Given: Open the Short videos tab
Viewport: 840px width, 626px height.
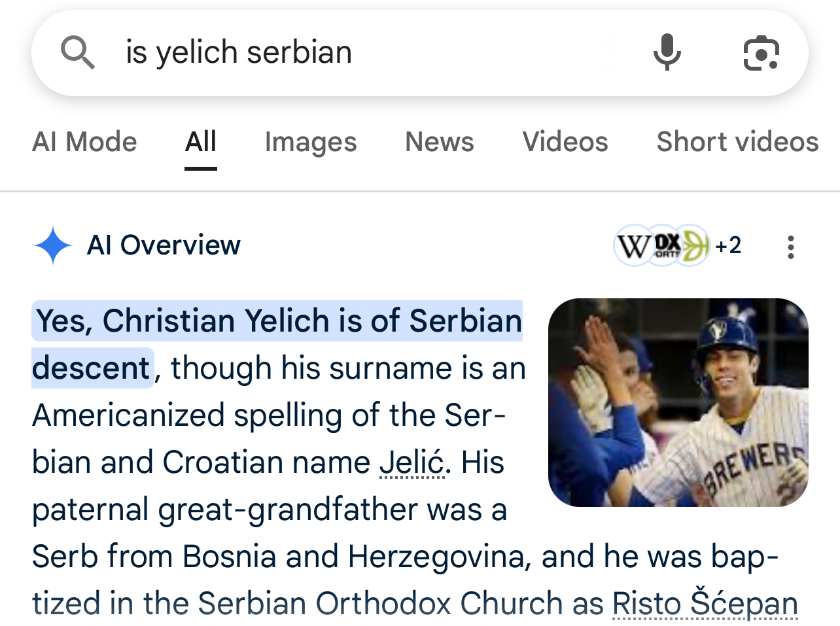Looking at the screenshot, I should pos(737,142).
